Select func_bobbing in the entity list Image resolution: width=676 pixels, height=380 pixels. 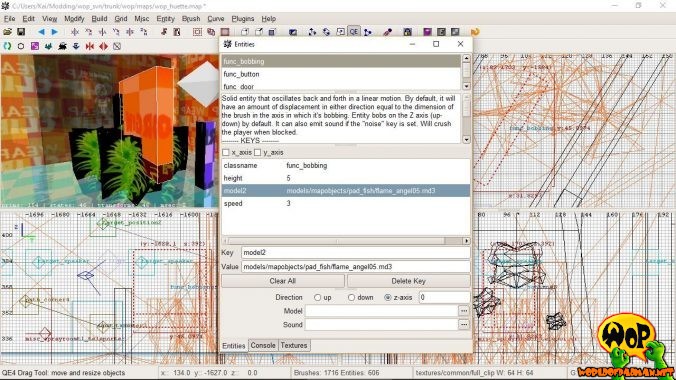(341, 61)
